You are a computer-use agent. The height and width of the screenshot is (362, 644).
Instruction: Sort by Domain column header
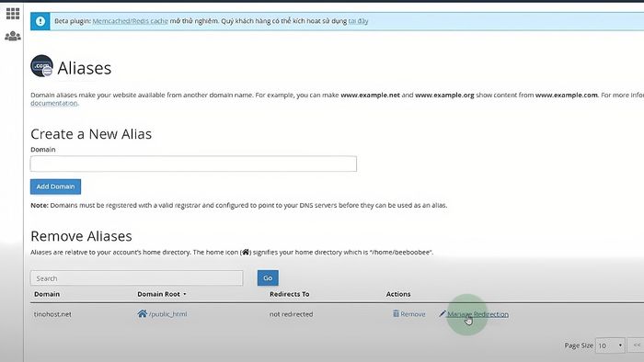point(47,294)
